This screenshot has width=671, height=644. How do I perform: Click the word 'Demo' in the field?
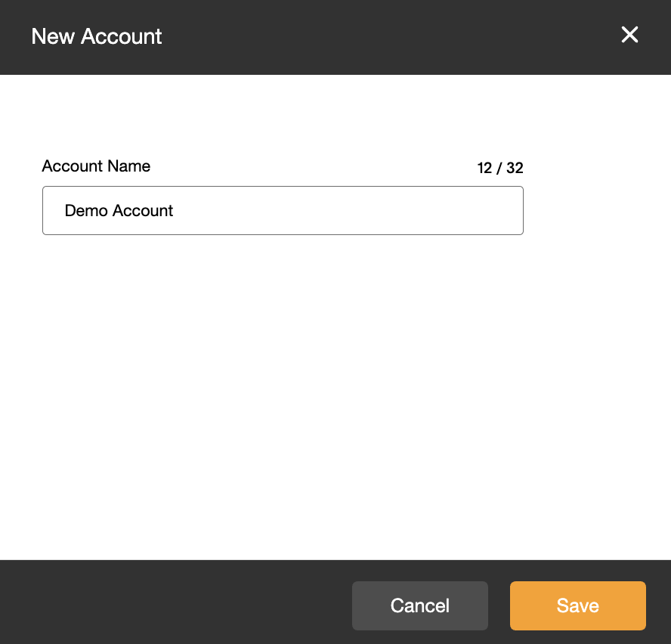[x=86, y=211]
